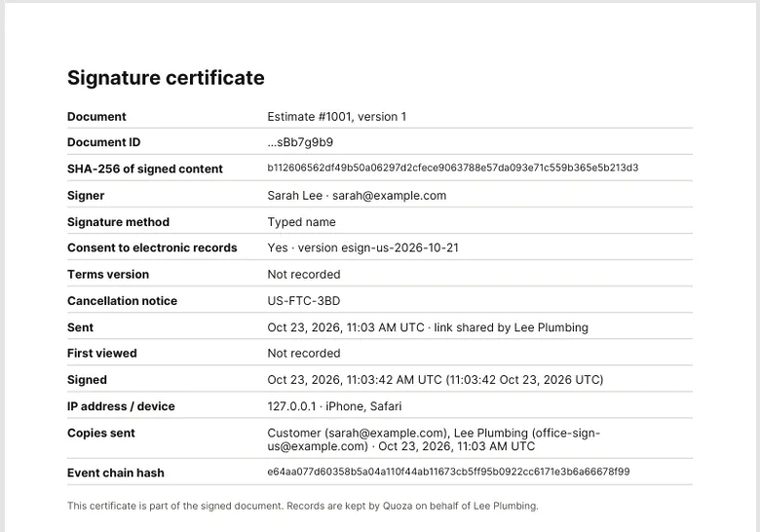Click the 'Cancellation notice' label
760x532 pixels.
(122, 301)
